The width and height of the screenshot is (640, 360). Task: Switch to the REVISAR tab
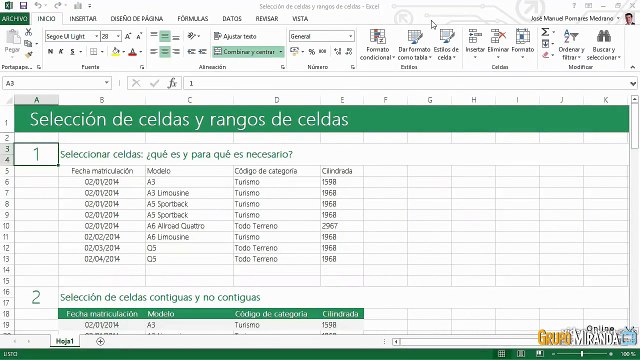(x=267, y=18)
